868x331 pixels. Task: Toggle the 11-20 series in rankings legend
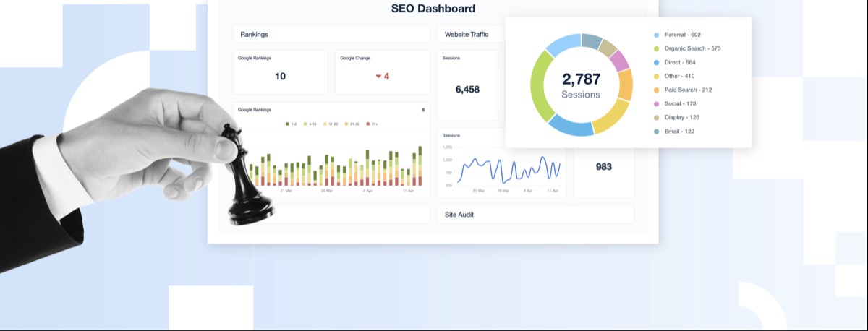point(331,124)
